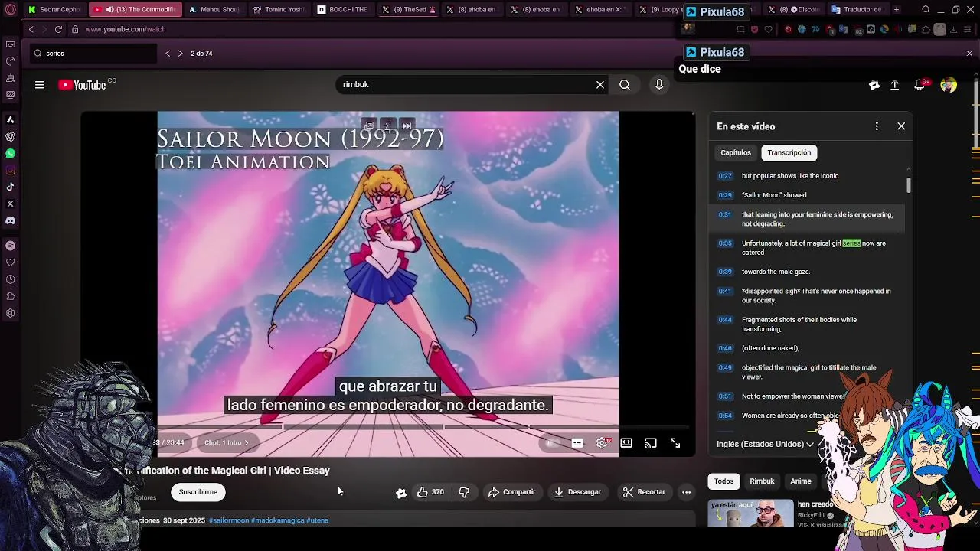Open YouTube notifications bell
The image size is (980, 551).
pos(920,85)
